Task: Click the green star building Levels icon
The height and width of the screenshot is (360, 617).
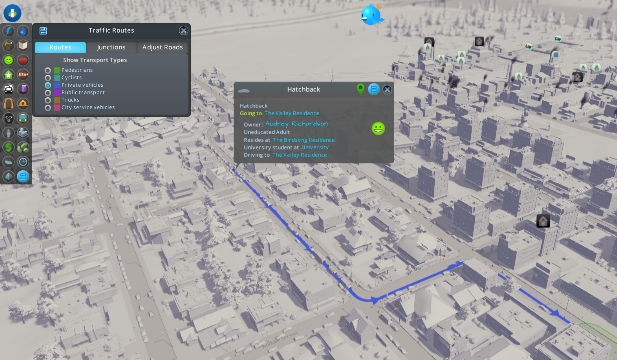Action: point(9,75)
